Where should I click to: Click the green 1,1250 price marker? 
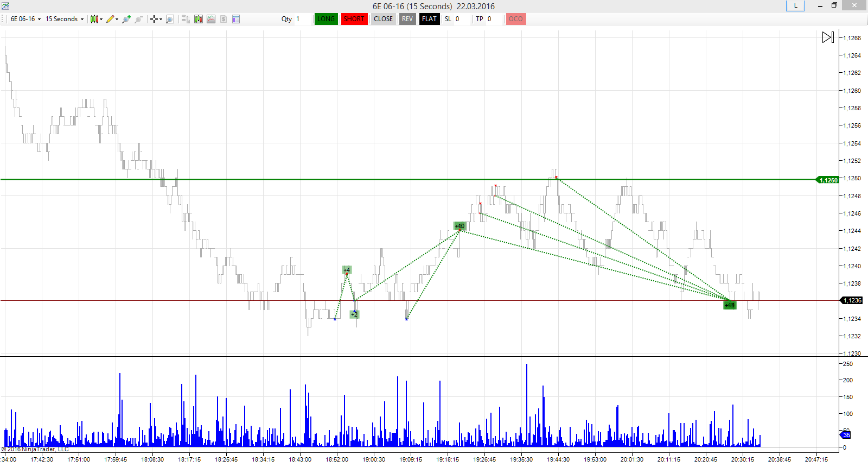pyautogui.click(x=827, y=180)
